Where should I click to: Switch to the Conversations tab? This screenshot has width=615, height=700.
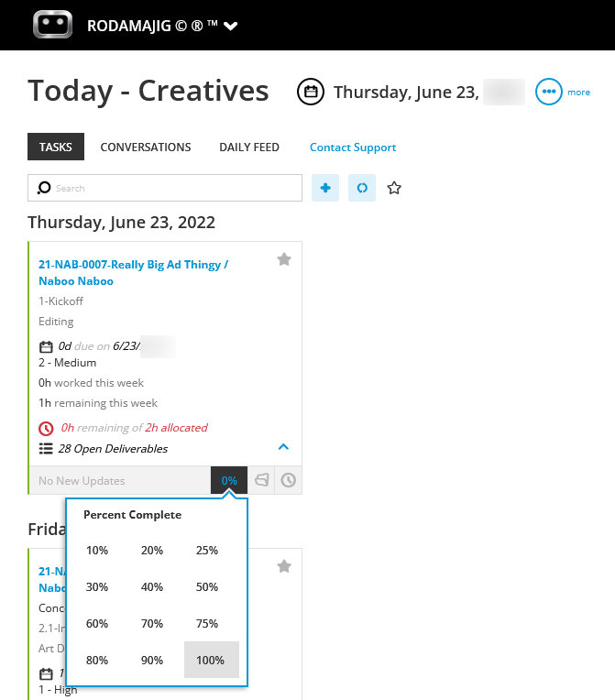pyautogui.click(x=146, y=147)
